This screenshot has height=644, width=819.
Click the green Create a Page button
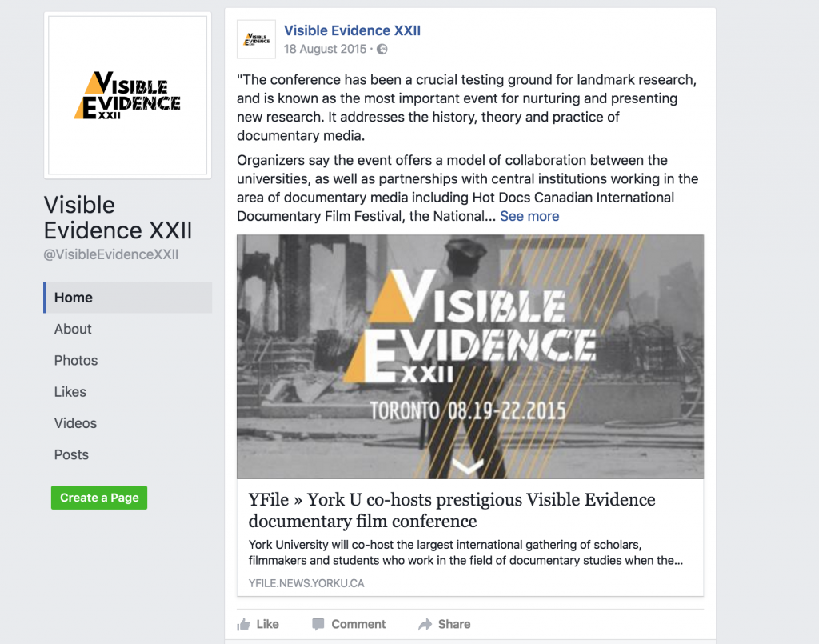99,498
